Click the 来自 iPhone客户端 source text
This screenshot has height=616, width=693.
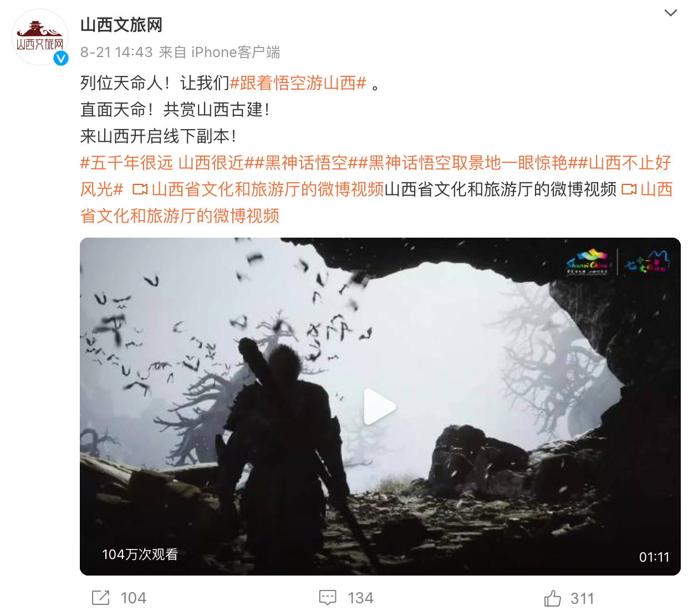pyautogui.click(x=220, y=52)
